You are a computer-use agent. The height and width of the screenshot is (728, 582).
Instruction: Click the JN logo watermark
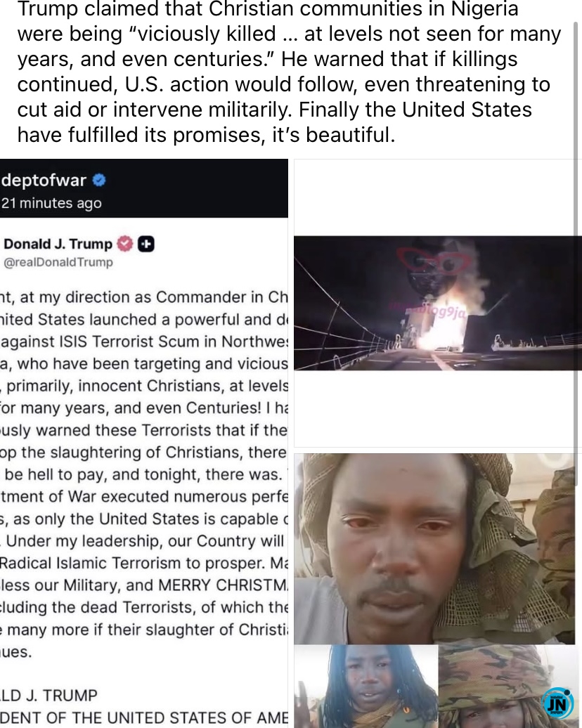558,704
